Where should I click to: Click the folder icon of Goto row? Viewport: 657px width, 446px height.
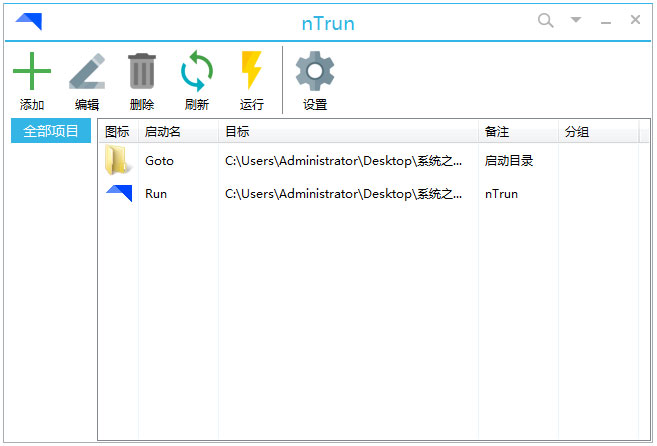pyautogui.click(x=117, y=160)
